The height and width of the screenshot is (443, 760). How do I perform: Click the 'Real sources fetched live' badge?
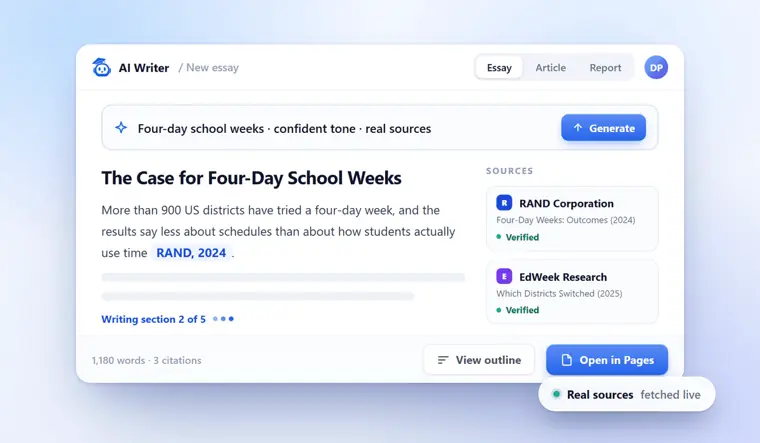[627, 394]
